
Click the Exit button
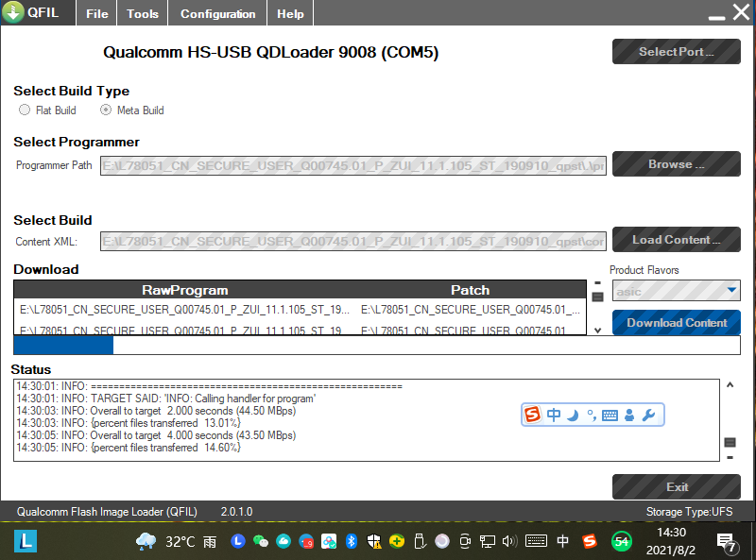(x=676, y=486)
